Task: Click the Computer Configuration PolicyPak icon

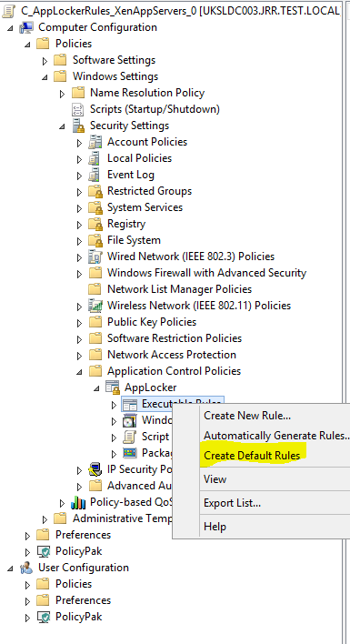Action: (44, 551)
